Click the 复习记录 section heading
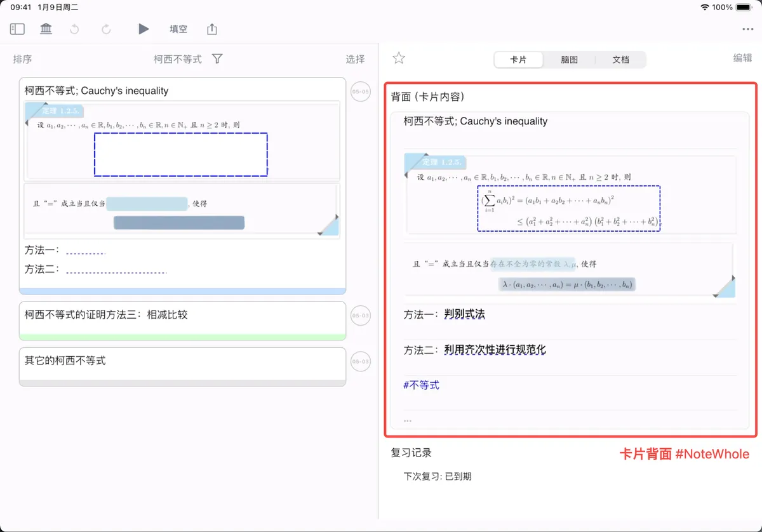Viewport: 762px width, 532px height. click(411, 453)
